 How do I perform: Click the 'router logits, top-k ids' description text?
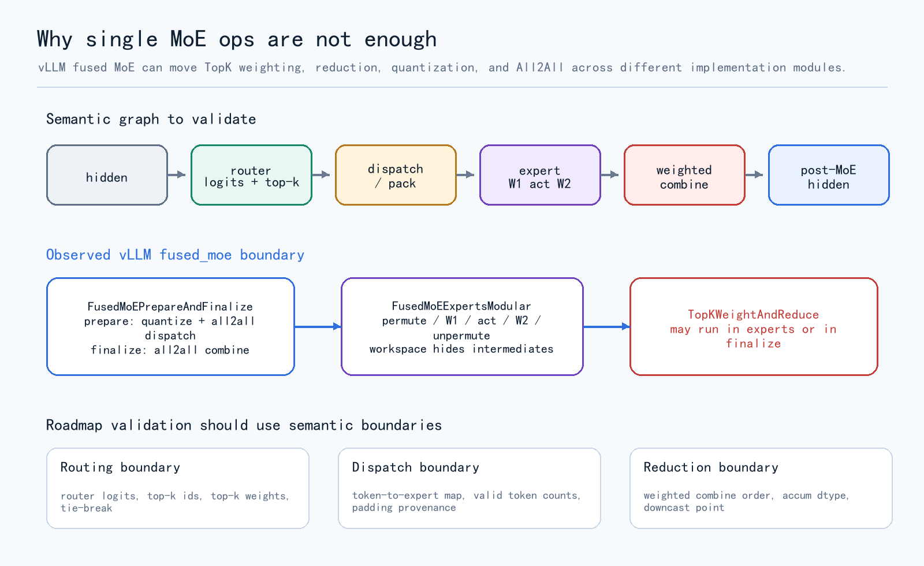pyautogui.click(x=174, y=502)
